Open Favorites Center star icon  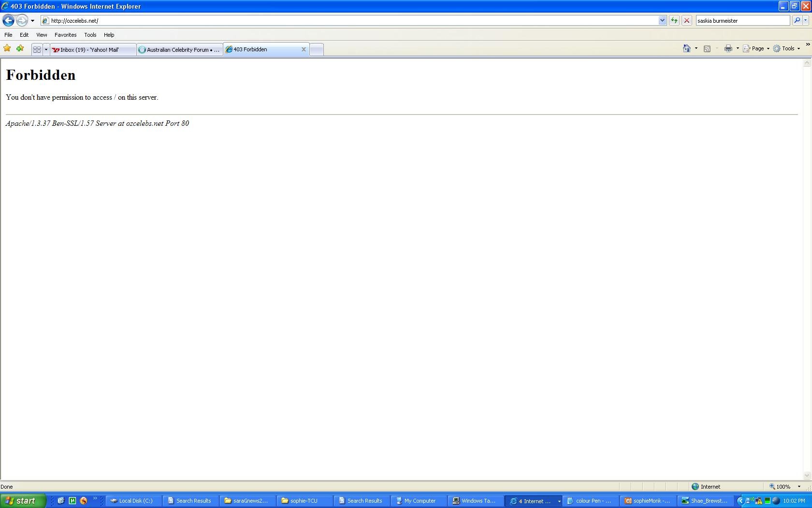(x=7, y=48)
